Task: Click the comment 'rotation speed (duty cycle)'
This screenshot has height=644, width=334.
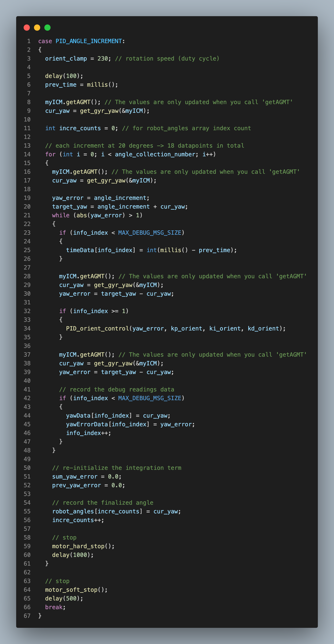Action: (x=172, y=58)
